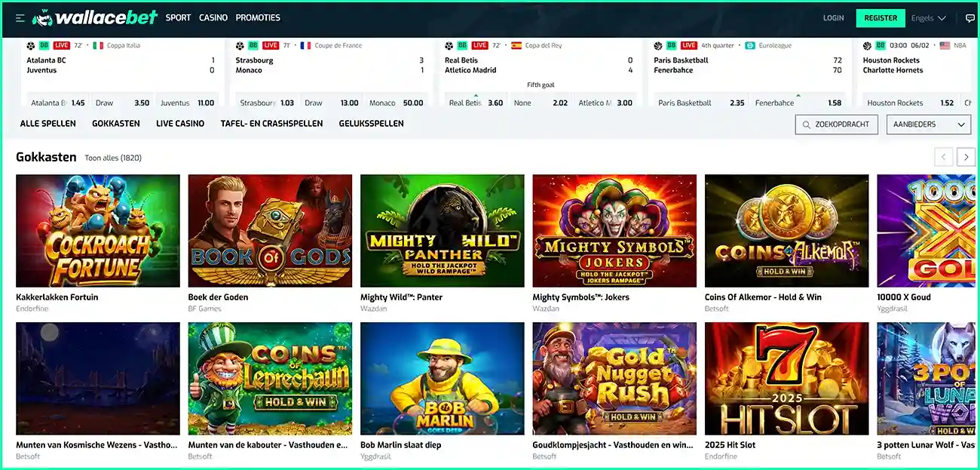Click BB badge on Strasbourg match
Viewport: 980px width, 470px height.
[x=253, y=45]
